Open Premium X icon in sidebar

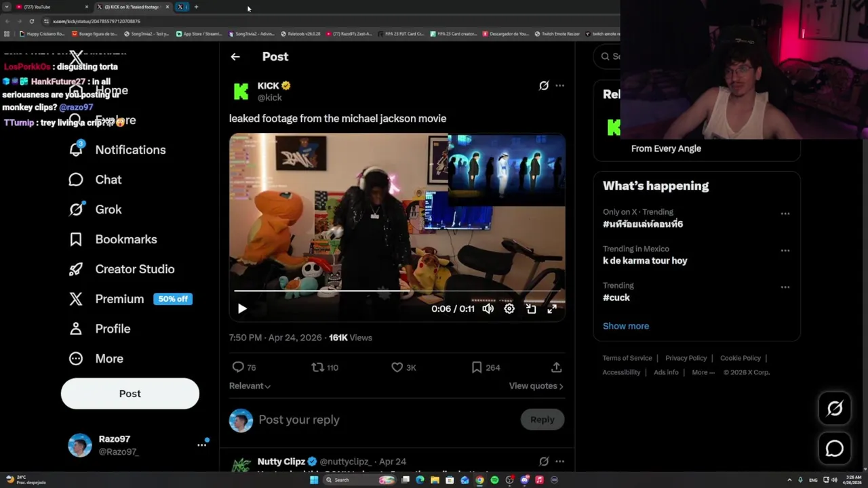point(76,299)
